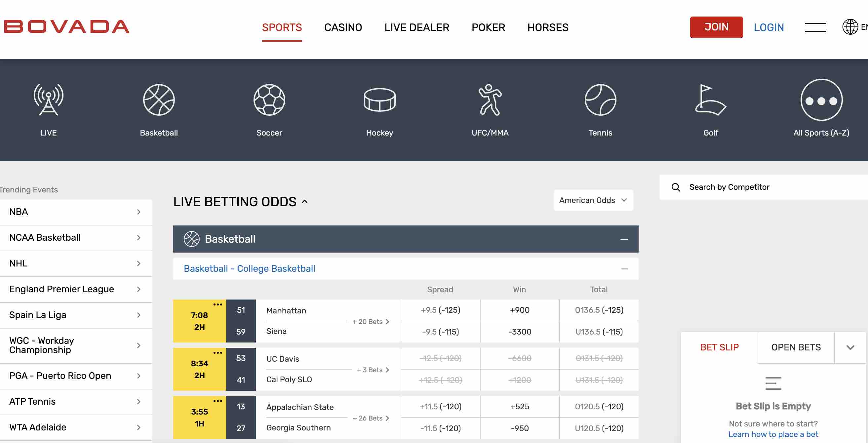Show + 26 Bets for Appalachian State game
This screenshot has width=868, height=443.
point(371,419)
